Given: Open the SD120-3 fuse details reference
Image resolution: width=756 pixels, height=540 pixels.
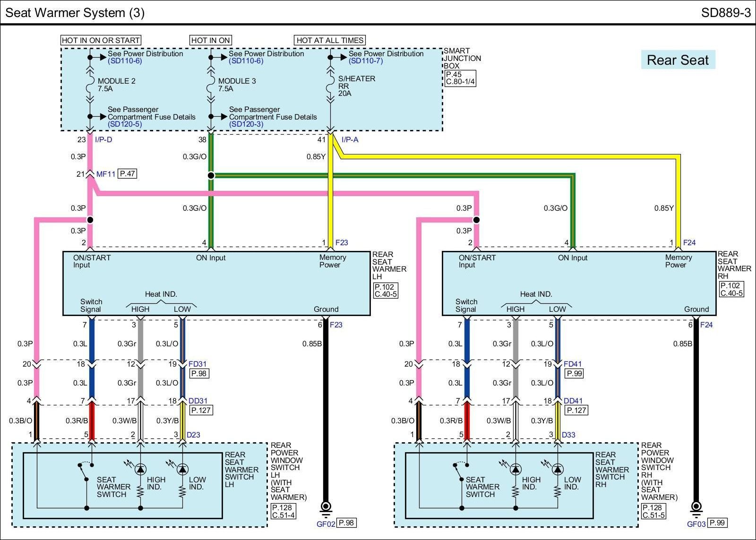Looking at the screenshot, I should (x=246, y=124).
